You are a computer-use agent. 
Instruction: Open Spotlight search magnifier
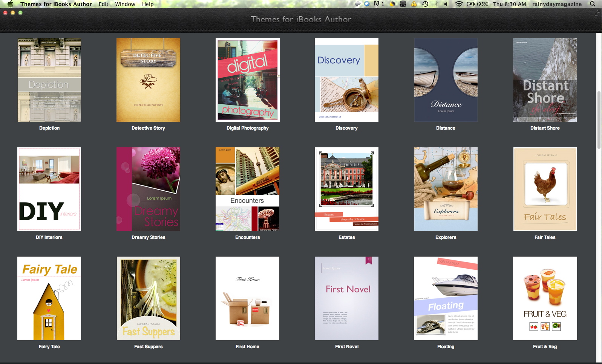pyautogui.click(x=593, y=4)
